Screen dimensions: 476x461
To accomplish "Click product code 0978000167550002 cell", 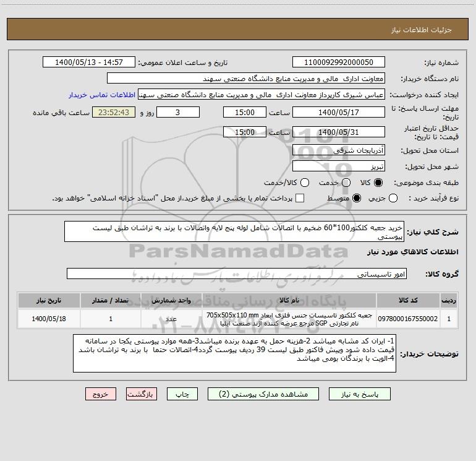I will click(408, 319).
